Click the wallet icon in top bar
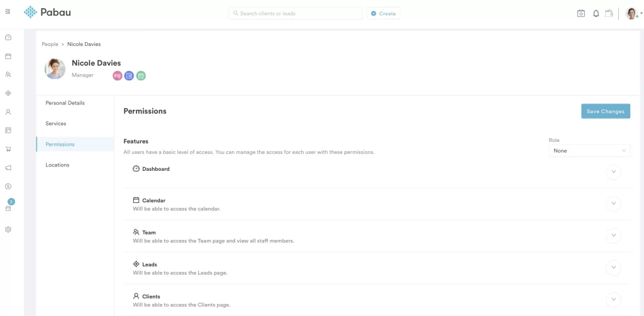644x316 pixels. 609,13
